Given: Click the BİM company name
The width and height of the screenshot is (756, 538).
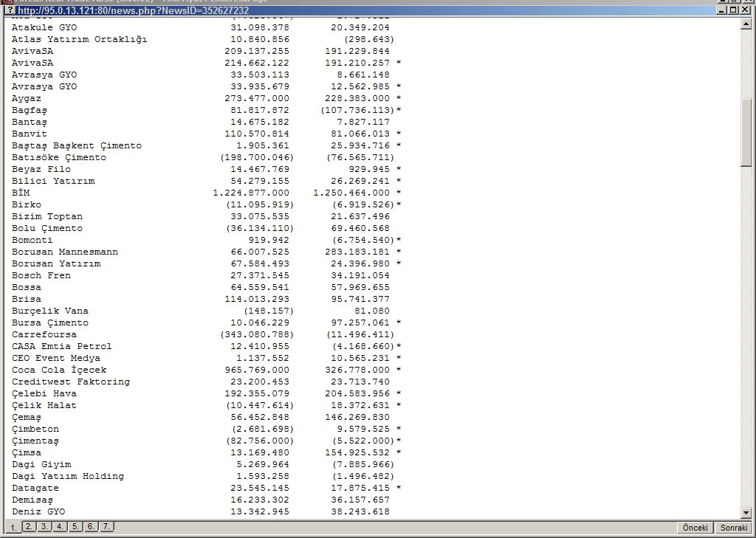Looking at the screenshot, I should [21, 193].
